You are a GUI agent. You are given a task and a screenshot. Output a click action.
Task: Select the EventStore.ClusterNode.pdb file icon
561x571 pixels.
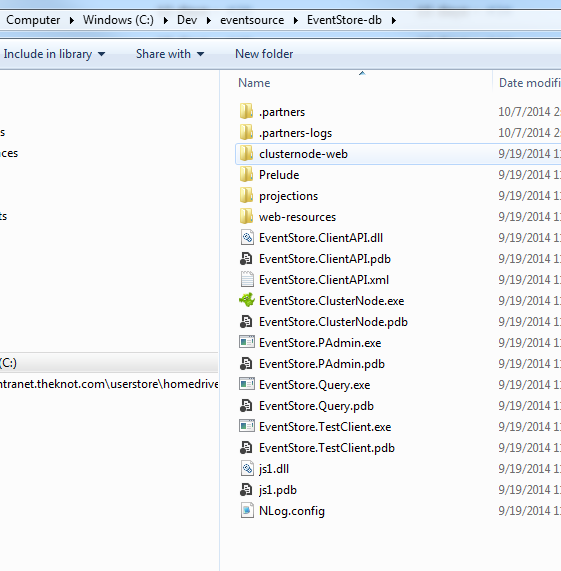[x=246, y=322]
